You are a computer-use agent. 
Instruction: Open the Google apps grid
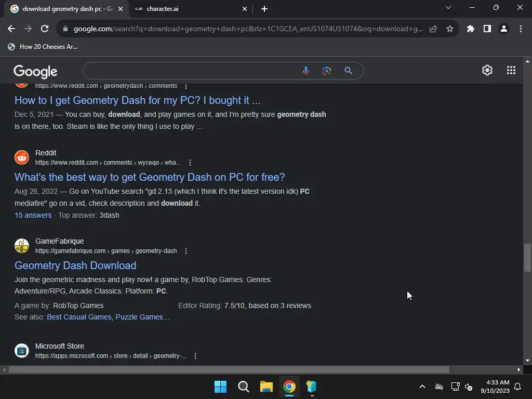click(x=511, y=70)
